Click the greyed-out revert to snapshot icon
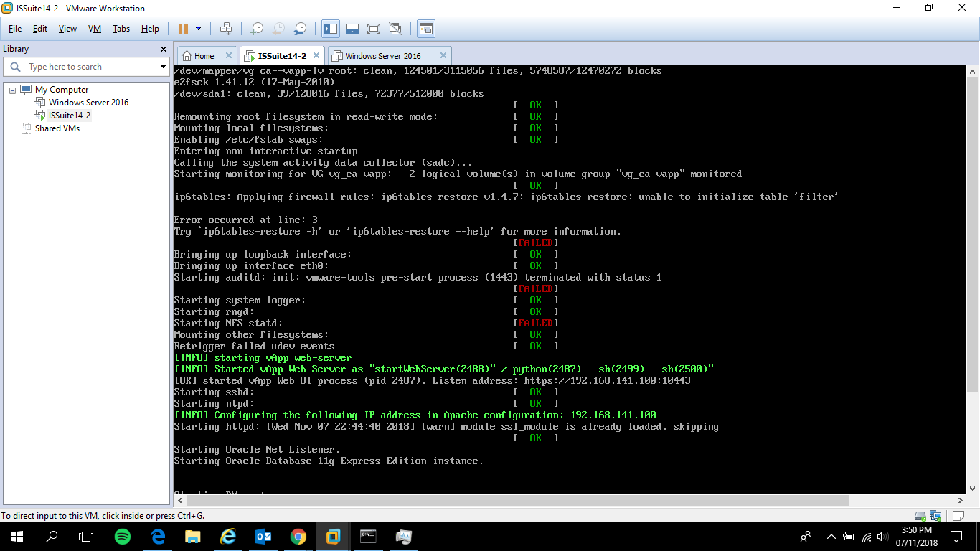 point(278,29)
